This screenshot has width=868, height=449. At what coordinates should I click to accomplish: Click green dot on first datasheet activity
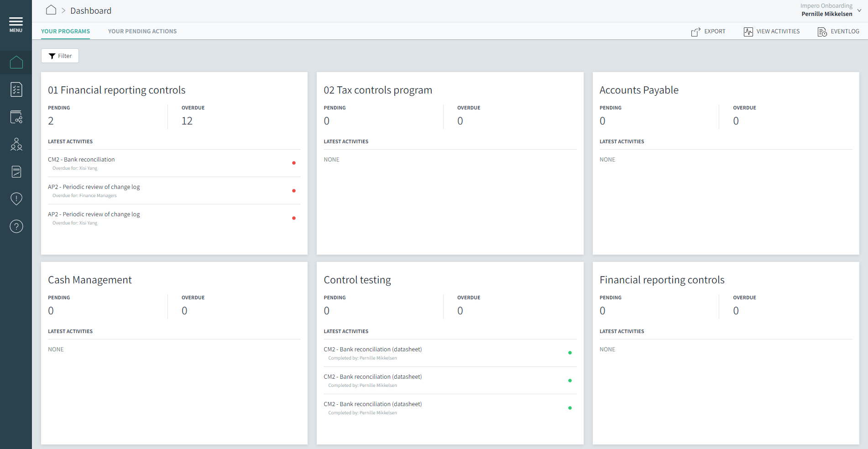point(570,353)
